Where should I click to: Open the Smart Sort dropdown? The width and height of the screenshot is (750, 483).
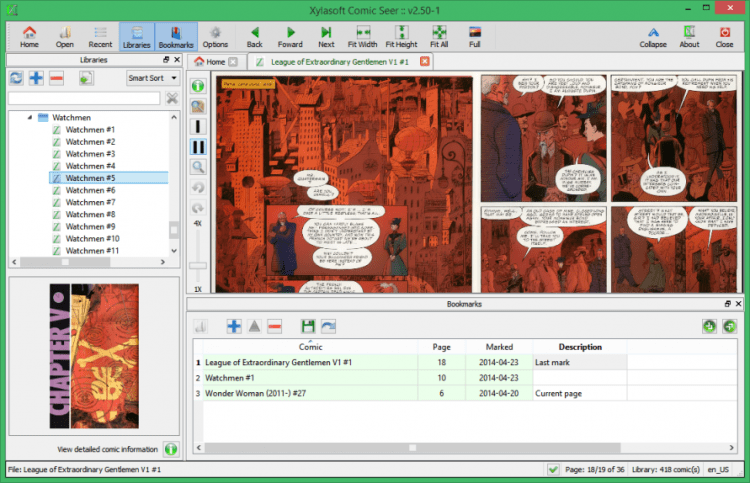[152, 78]
